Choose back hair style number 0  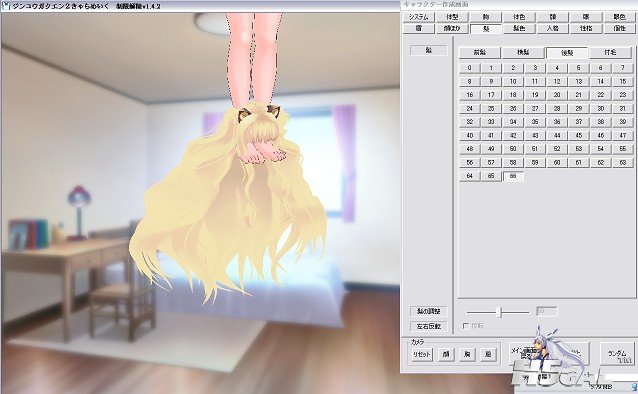(470, 68)
